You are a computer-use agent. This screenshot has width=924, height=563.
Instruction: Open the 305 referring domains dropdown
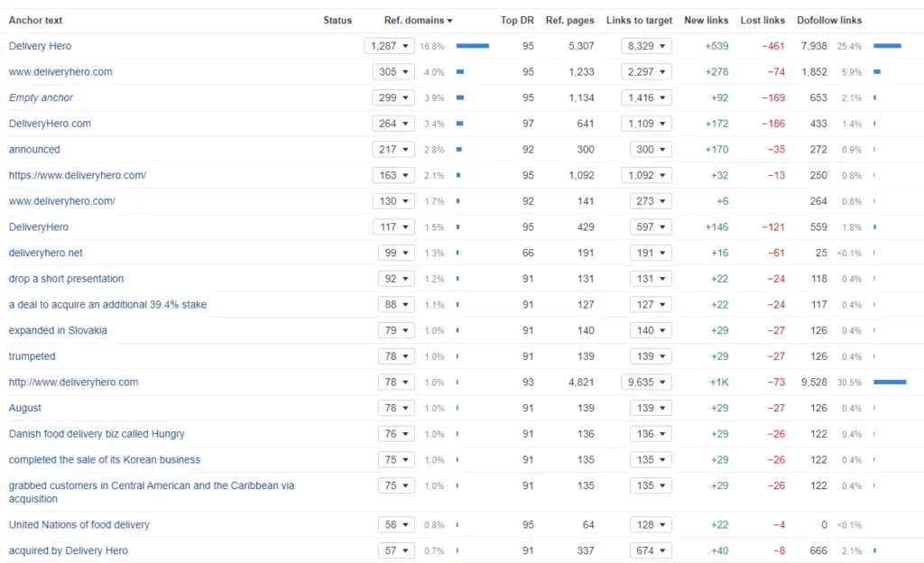tap(393, 72)
